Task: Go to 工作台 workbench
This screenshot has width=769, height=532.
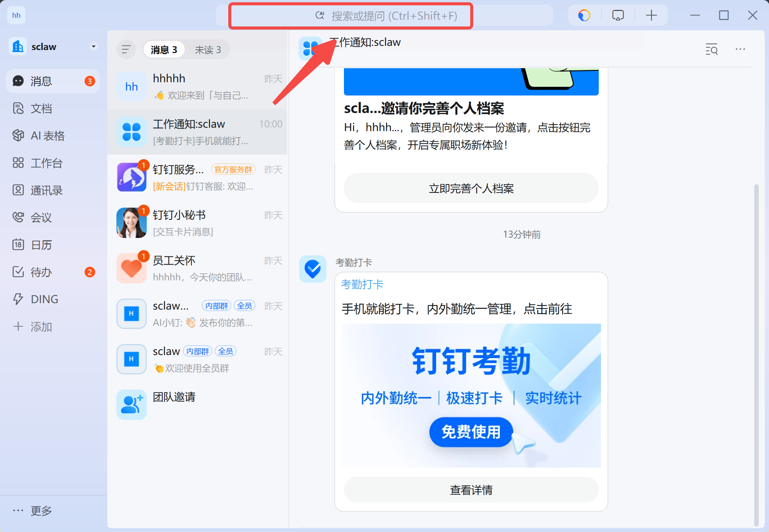Action: click(x=46, y=163)
